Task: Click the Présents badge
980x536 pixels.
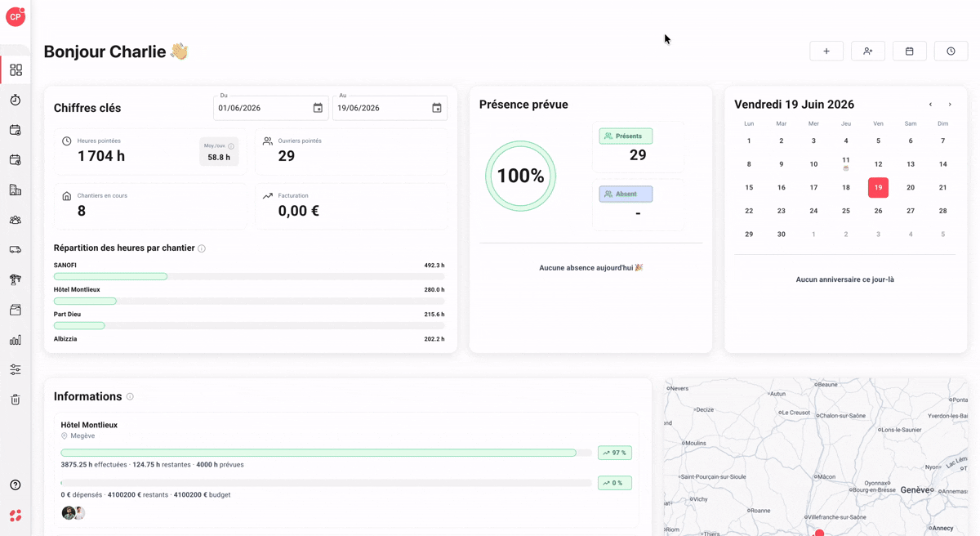Action: [x=626, y=136]
